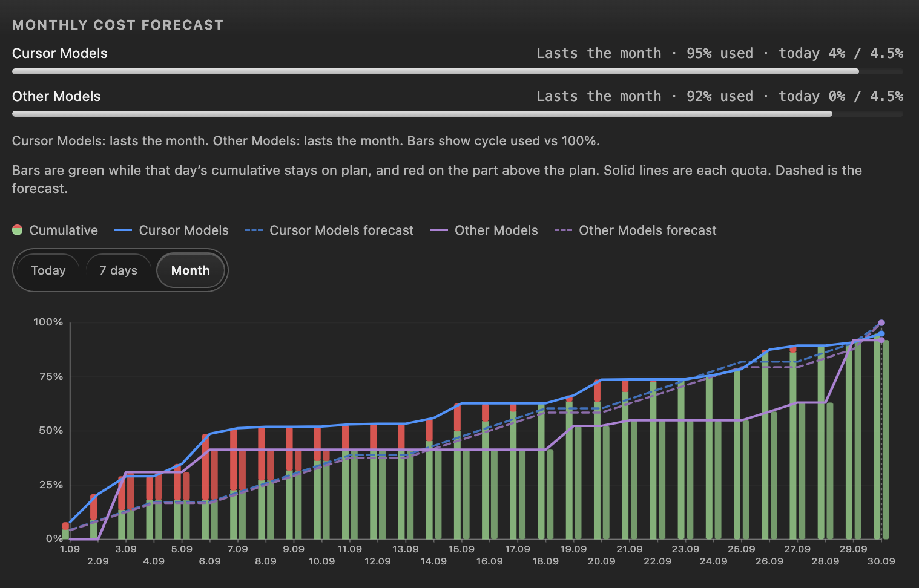Click the 'today 0% / 4.5%' text
This screenshot has height=588, width=919.
coord(841,96)
